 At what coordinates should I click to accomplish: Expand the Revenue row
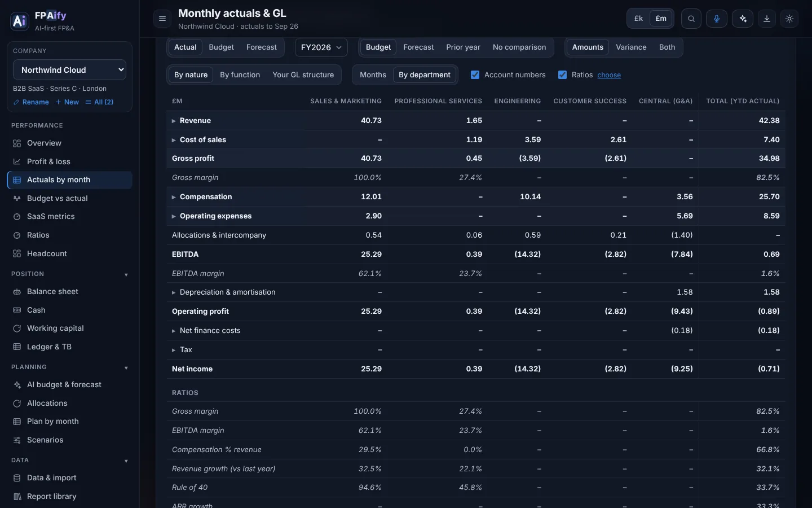pos(174,121)
